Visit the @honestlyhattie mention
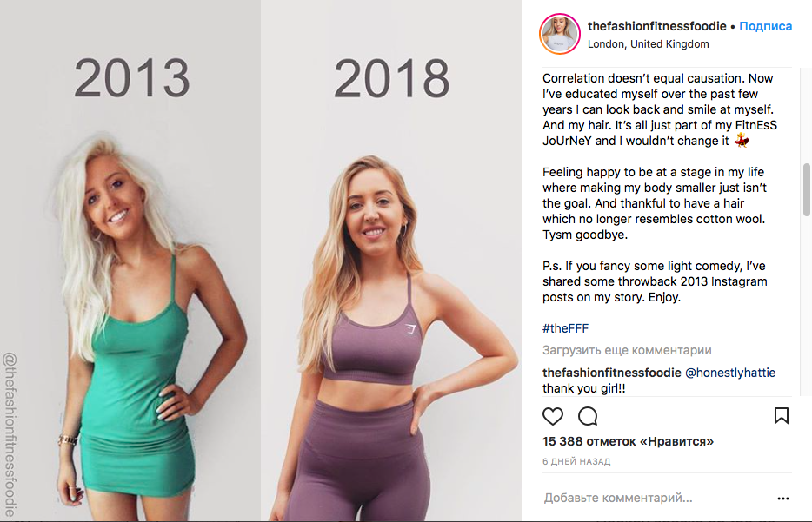 pyautogui.click(x=730, y=373)
